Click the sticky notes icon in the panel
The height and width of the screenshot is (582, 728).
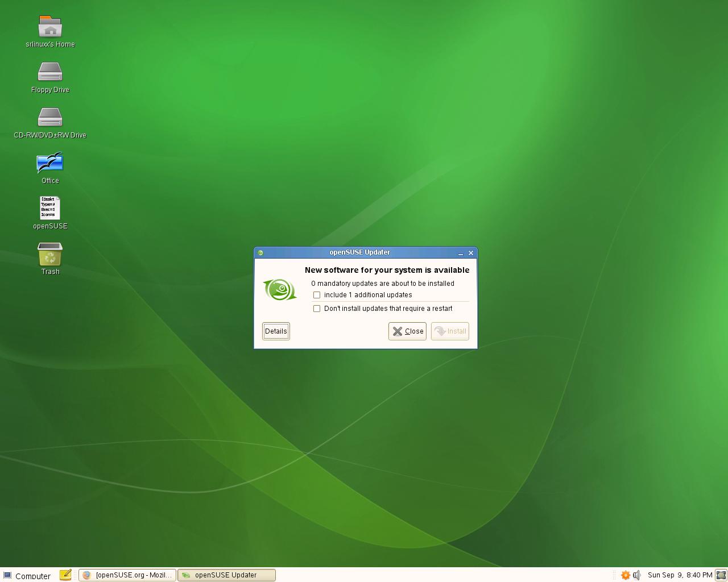click(65, 575)
